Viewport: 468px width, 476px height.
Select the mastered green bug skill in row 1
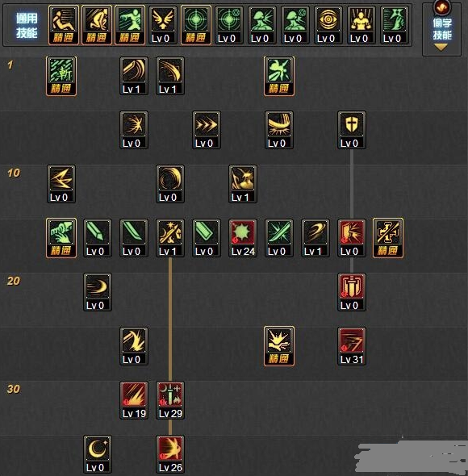pos(279,76)
